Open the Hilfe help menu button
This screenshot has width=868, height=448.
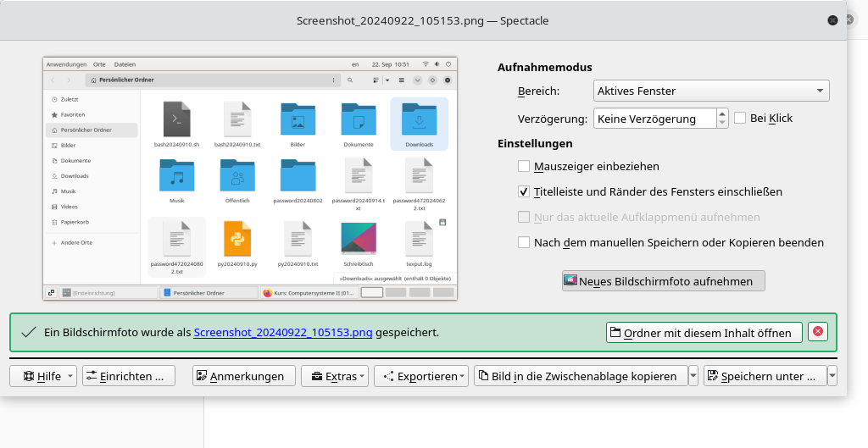pos(42,376)
